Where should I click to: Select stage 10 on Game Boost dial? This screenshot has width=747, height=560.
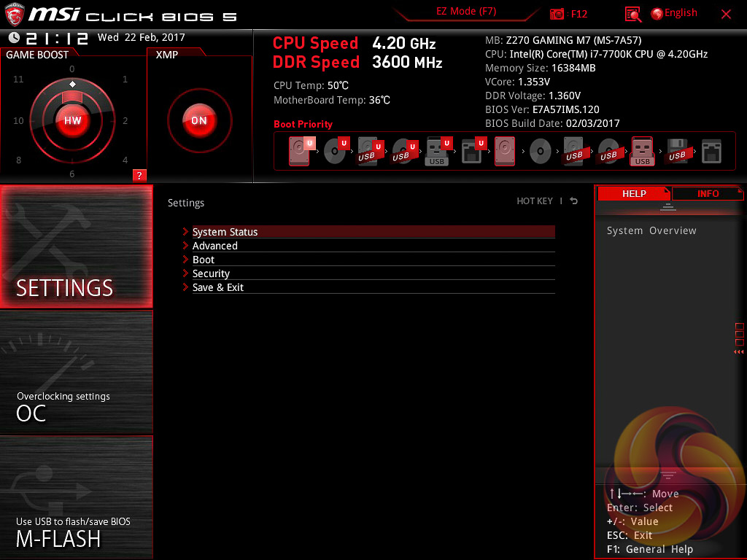point(18,120)
